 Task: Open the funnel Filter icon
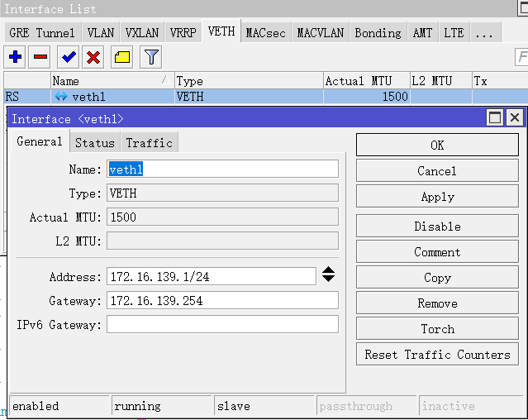click(x=150, y=57)
